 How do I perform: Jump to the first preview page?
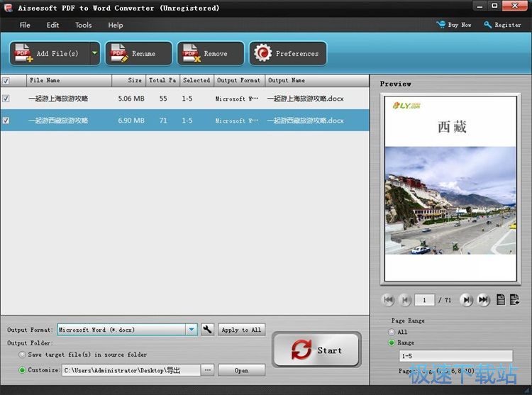coord(389,300)
